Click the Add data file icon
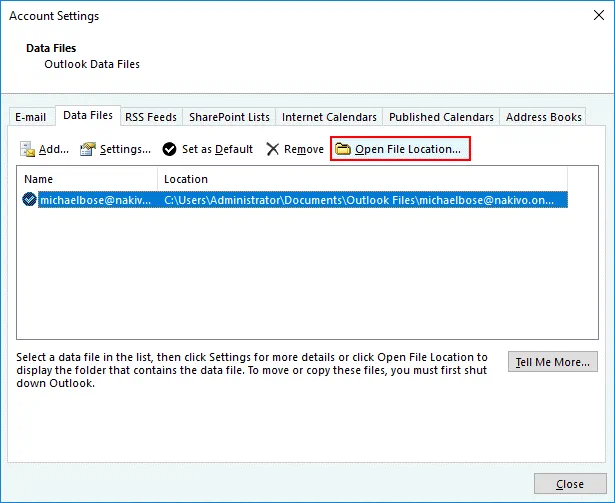Viewport: 615px width, 503px height. tap(28, 149)
